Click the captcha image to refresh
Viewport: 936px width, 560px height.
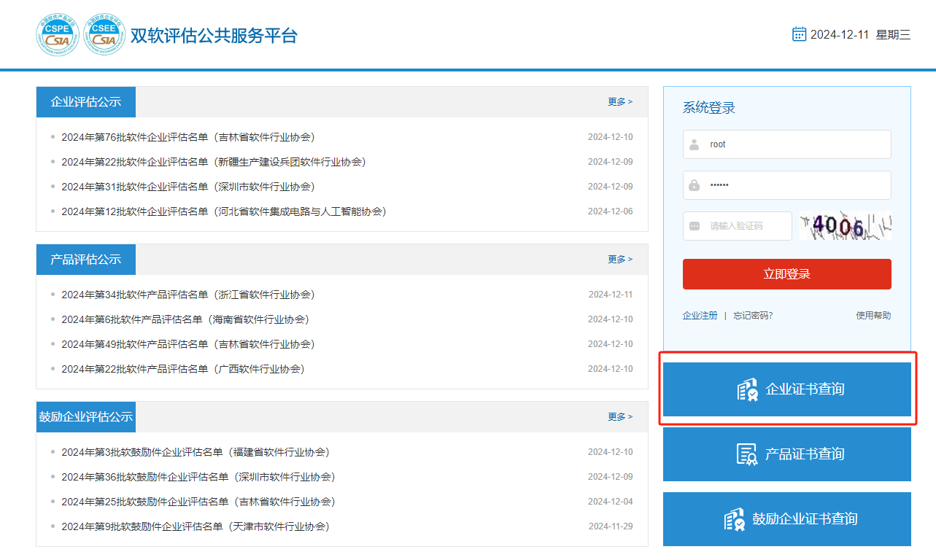pyautogui.click(x=845, y=226)
